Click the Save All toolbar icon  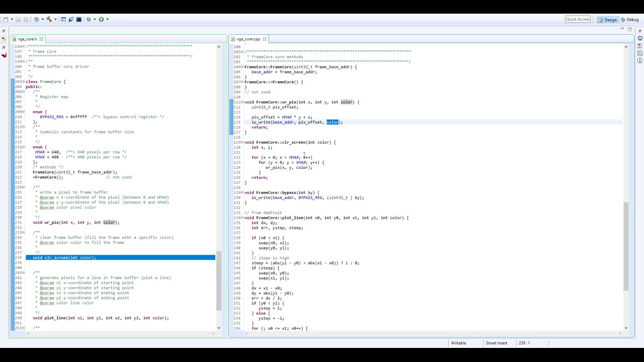26,19
